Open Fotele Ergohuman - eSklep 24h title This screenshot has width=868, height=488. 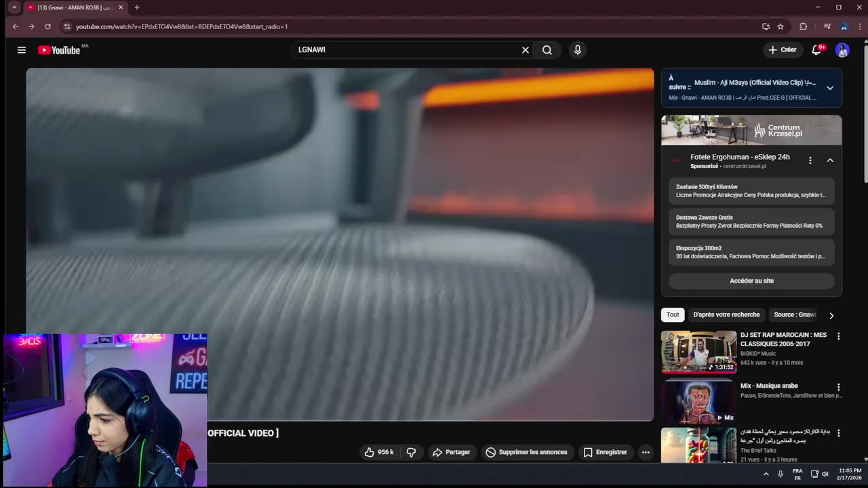[740, 157]
